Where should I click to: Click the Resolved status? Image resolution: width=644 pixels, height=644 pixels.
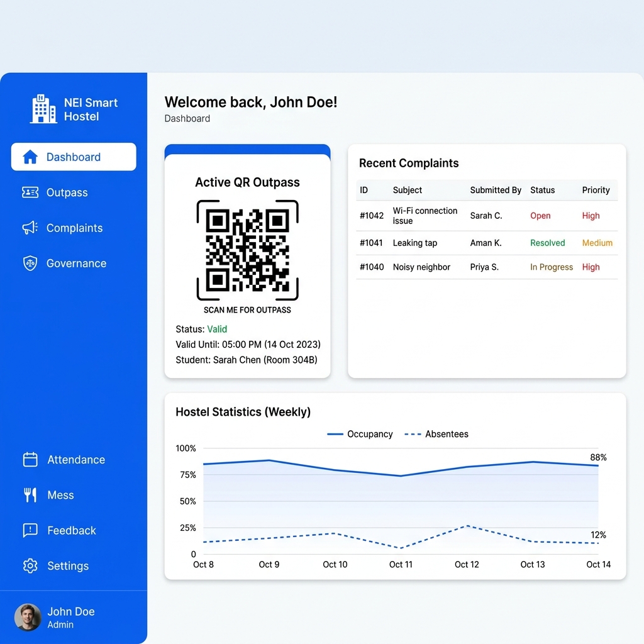click(548, 243)
